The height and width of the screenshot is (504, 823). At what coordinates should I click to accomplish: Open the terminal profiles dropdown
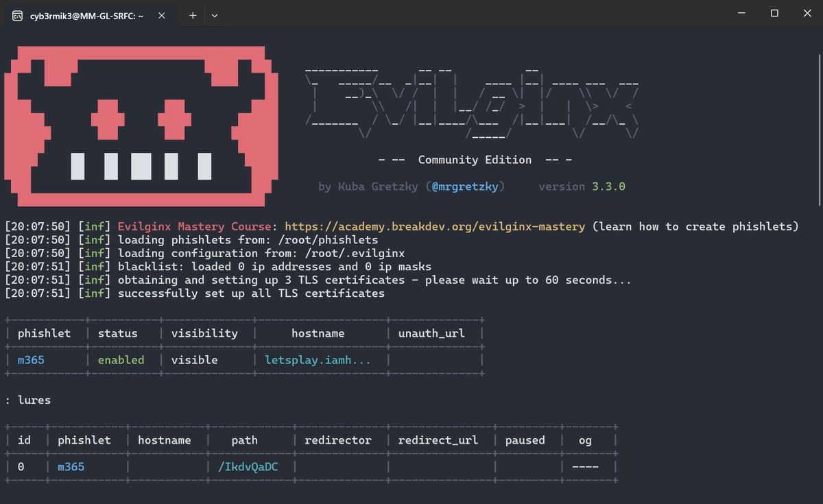click(x=215, y=15)
